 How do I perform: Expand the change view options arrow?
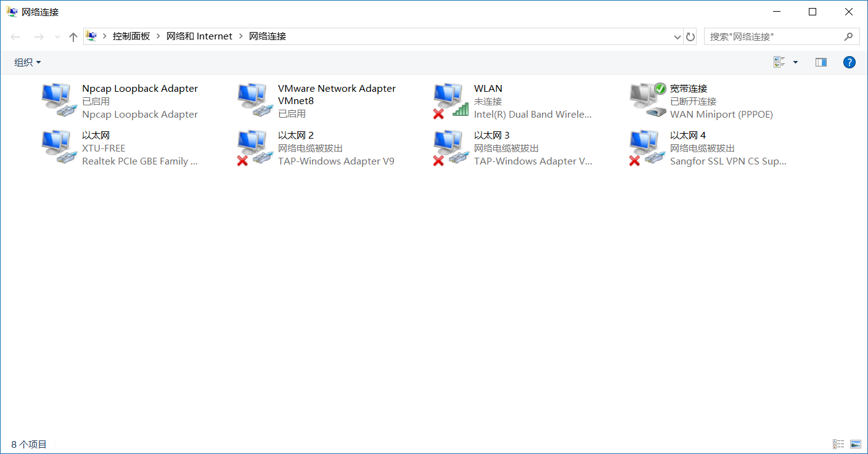coord(795,62)
